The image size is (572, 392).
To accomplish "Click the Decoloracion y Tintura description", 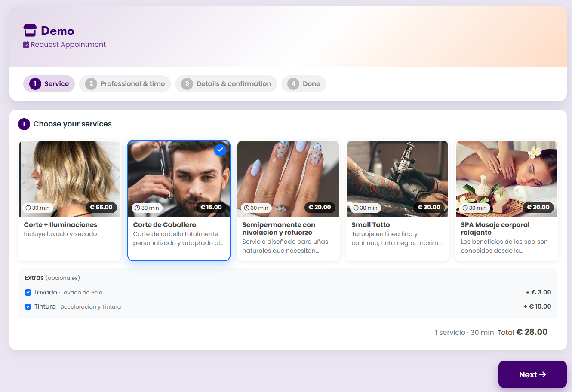I will point(90,307).
